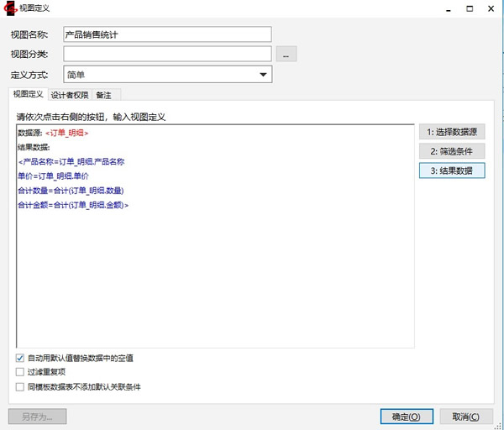Click the app icon in title bar

[10, 8]
